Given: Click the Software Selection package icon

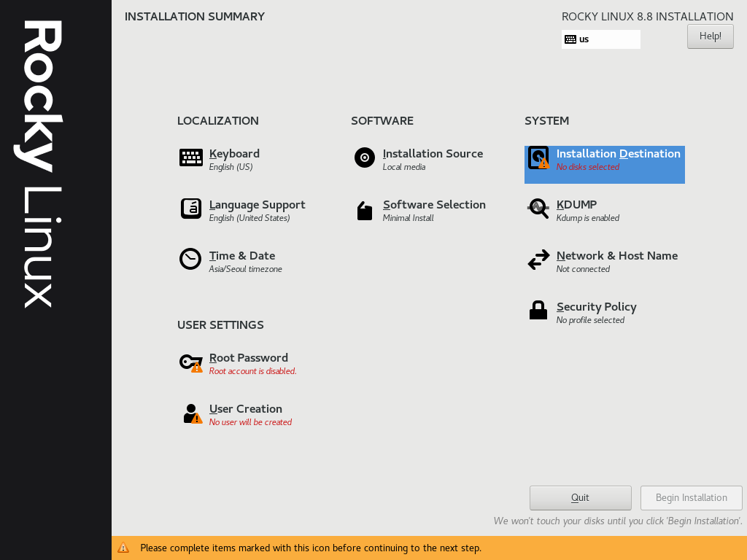Looking at the screenshot, I should [365, 211].
